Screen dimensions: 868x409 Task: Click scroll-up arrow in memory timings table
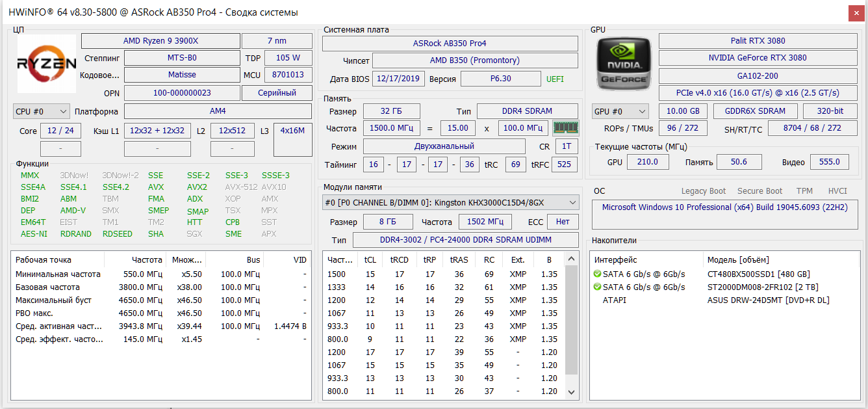572,259
